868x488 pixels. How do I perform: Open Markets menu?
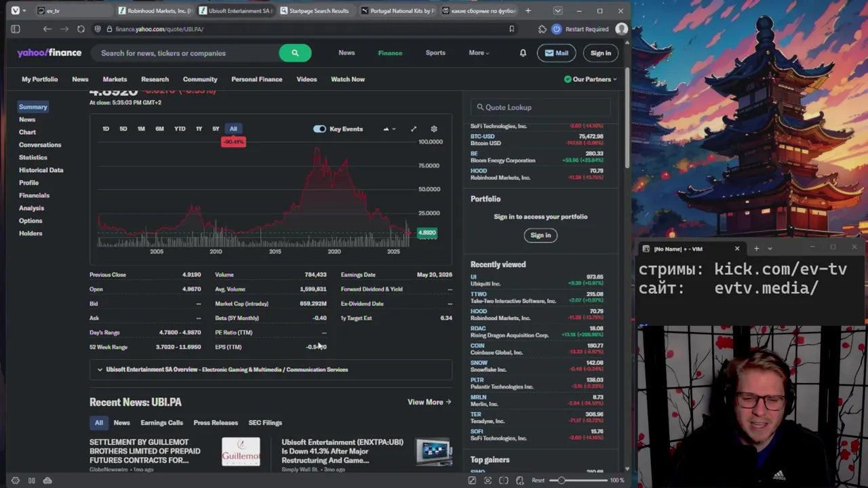pyautogui.click(x=115, y=79)
